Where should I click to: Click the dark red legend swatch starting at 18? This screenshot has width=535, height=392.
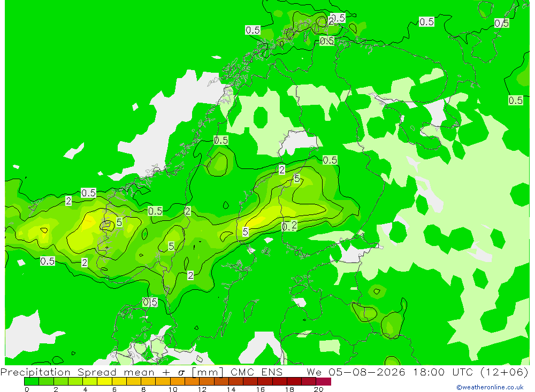point(294,381)
